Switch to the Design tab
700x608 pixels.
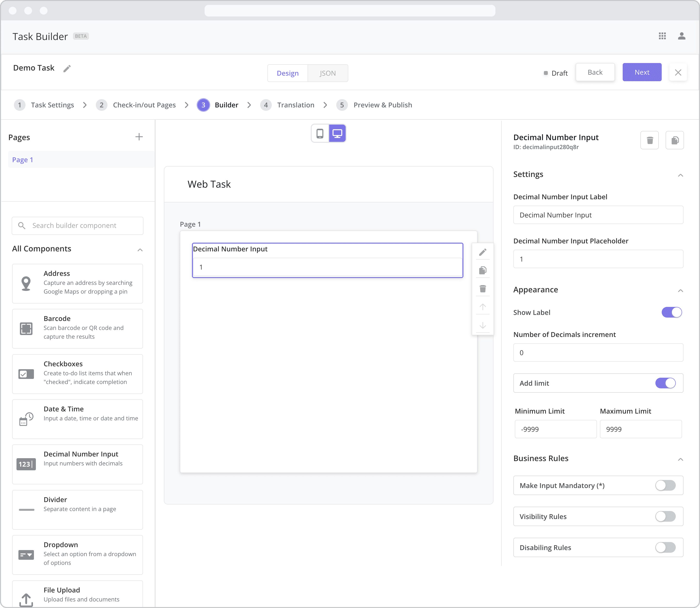pos(288,73)
